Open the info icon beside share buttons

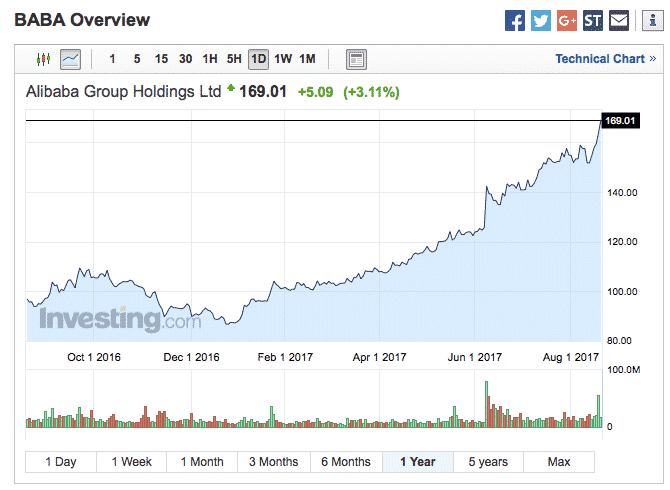click(648, 20)
